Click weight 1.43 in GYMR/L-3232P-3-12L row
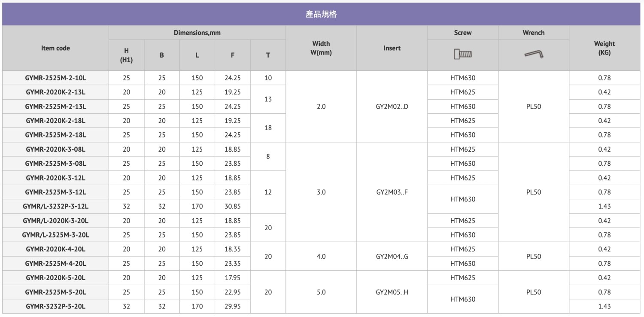 pos(605,206)
